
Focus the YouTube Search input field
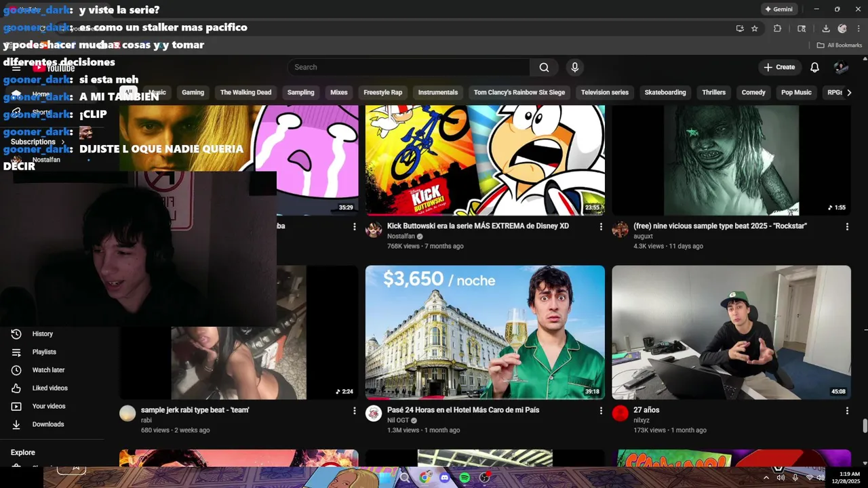[408, 67]
